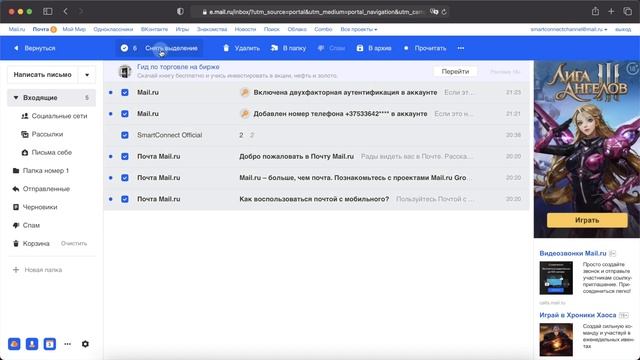
Task: Click the Вернуться back arrow icon
Action: point(16,48)
